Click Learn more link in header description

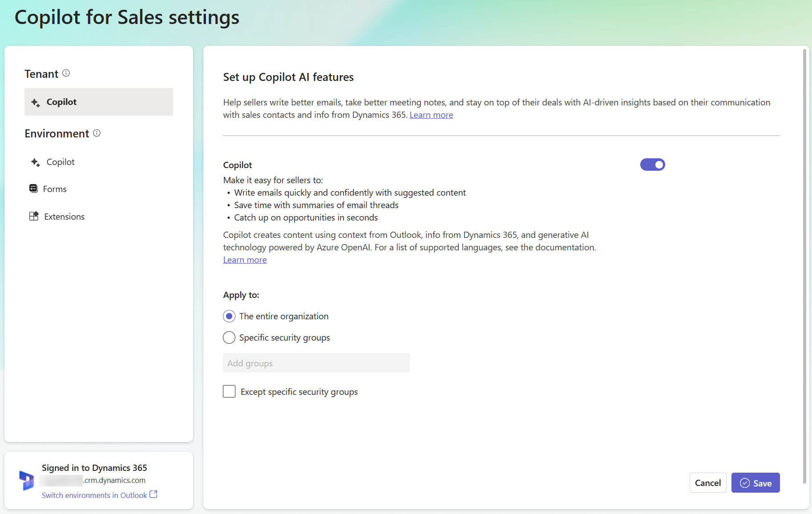tap(431, 115)
